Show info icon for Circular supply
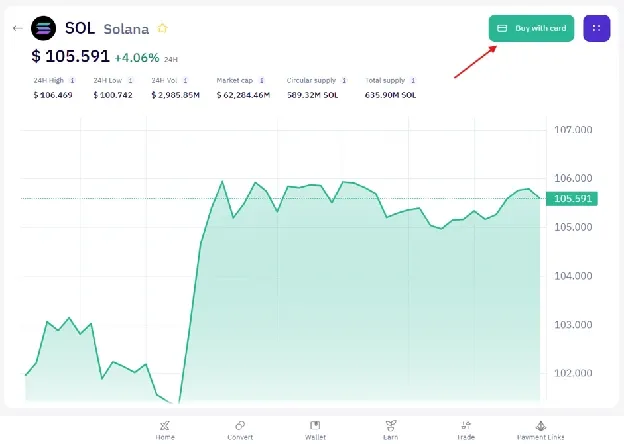624x444 pixels. pos(344,80)
